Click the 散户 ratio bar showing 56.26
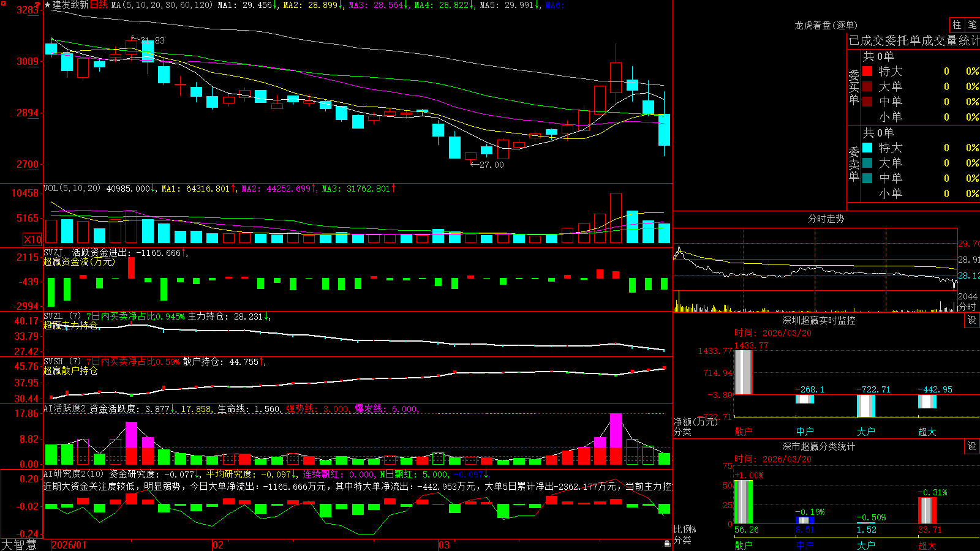 [744, 502]
